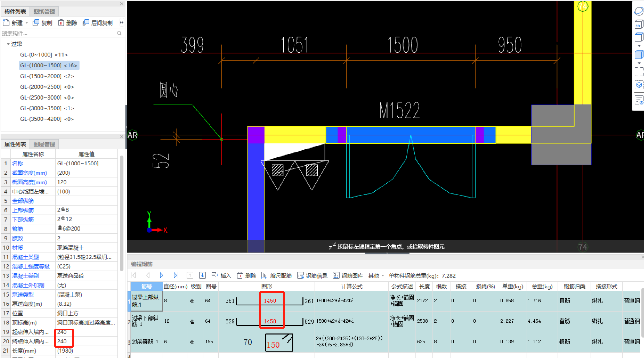Select GL-(0~1000) <11> tree item

(44, 55)
